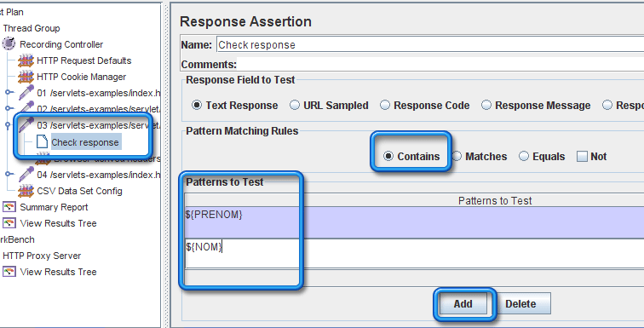Image resolution: width=644 pixels, height=328 pixels.
Task: Select CSV Data Set Config tree node
Action: point(79,191)
